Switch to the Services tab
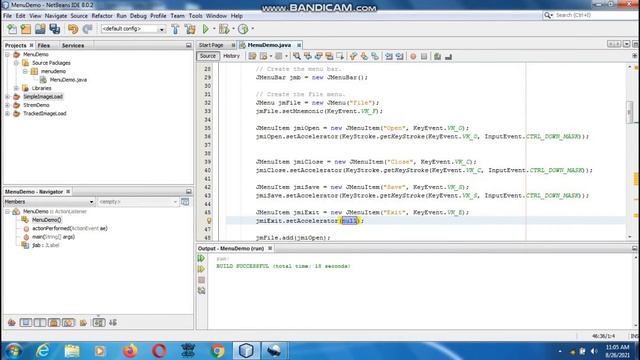640x360 pixels. (x=73, y=45)
